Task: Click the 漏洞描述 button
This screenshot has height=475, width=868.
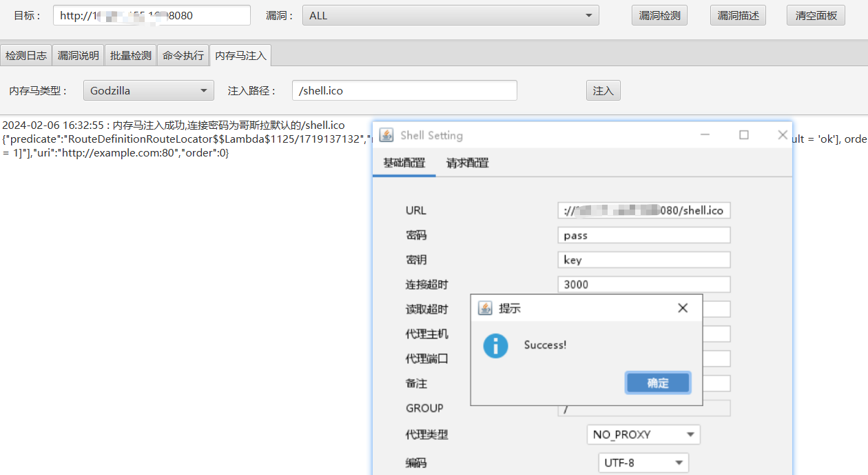Action: (738, 15)
